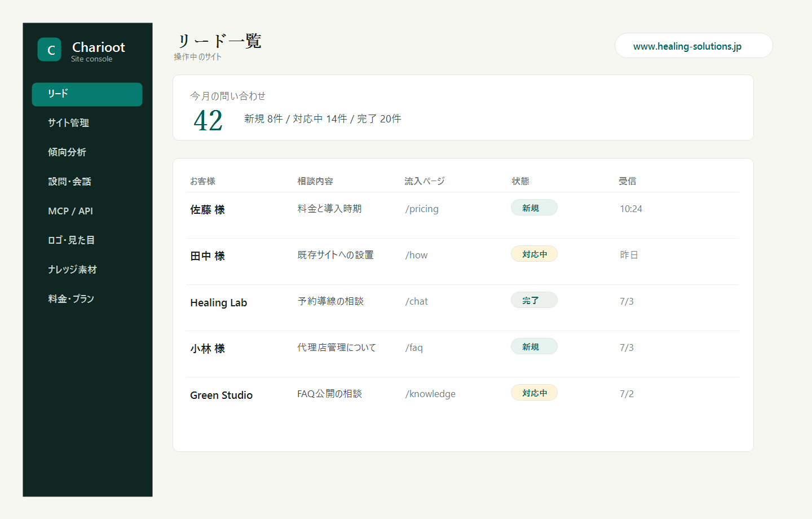
Task: Click the /chat inflow page
Action: pyautogui.click(x=416, y=301)
